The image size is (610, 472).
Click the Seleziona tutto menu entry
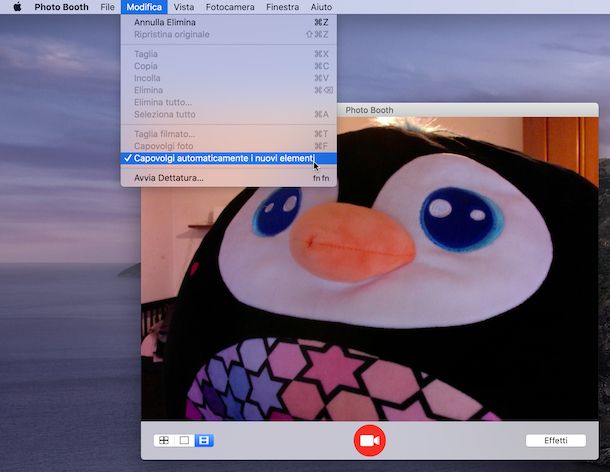[229, 114]
